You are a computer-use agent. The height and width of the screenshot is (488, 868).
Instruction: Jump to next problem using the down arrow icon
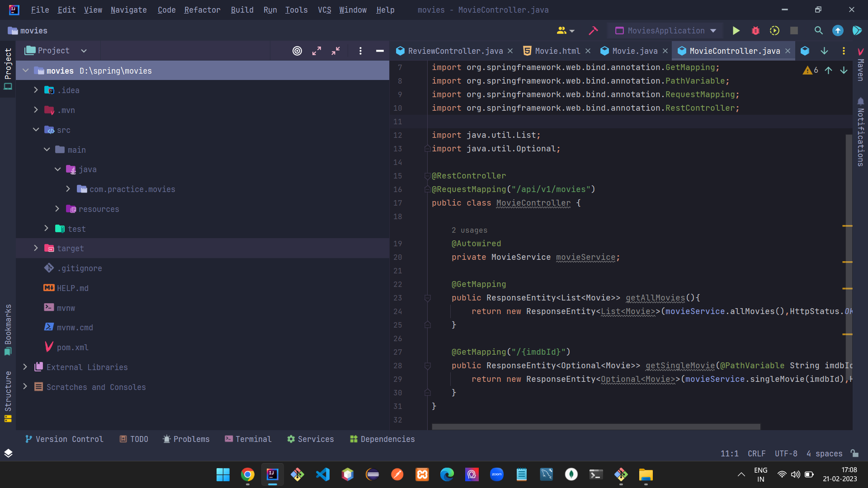(844, 70)
